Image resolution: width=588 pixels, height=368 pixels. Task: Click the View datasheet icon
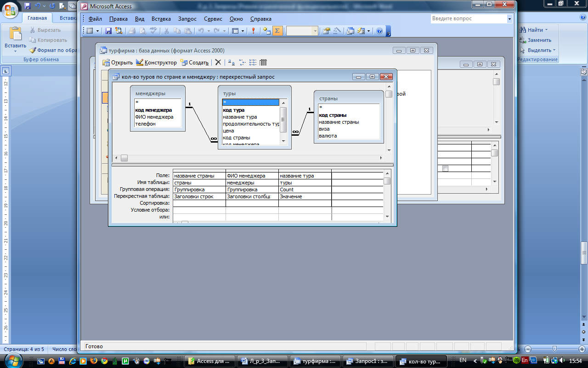pos(90,31)
